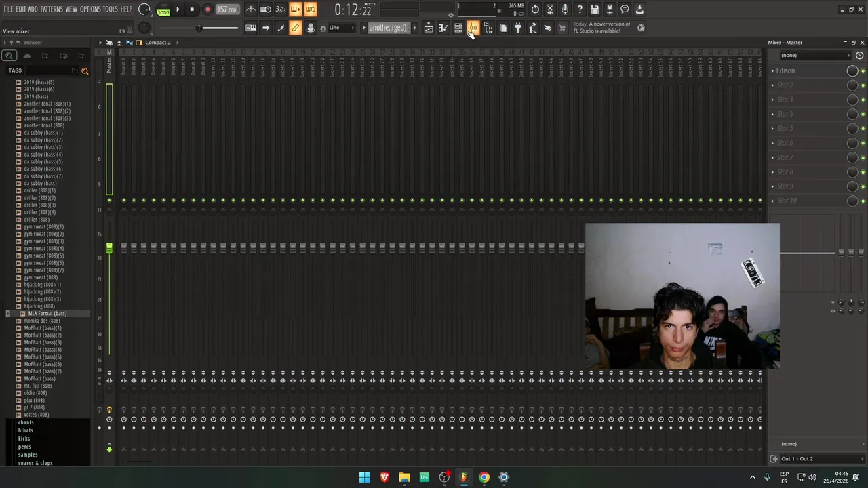
Task: Open the project picker icon
Action: [x=503, y=28]
